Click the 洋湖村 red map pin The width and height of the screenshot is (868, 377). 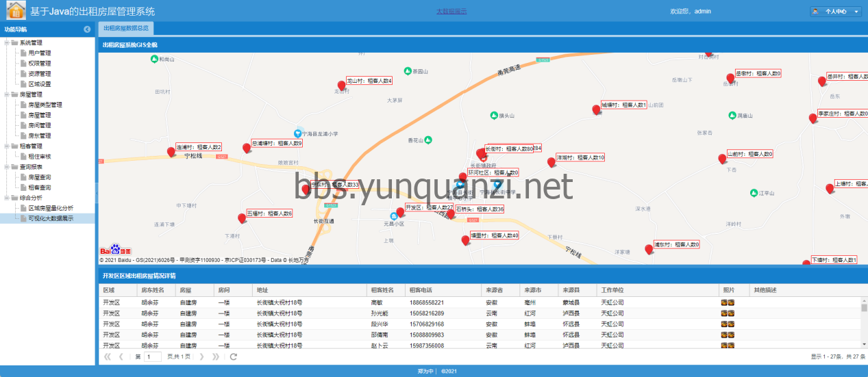click(x=551, y=162)
